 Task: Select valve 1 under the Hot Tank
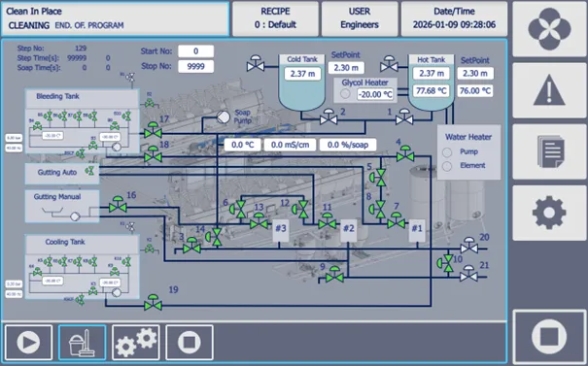coord(404,116)
